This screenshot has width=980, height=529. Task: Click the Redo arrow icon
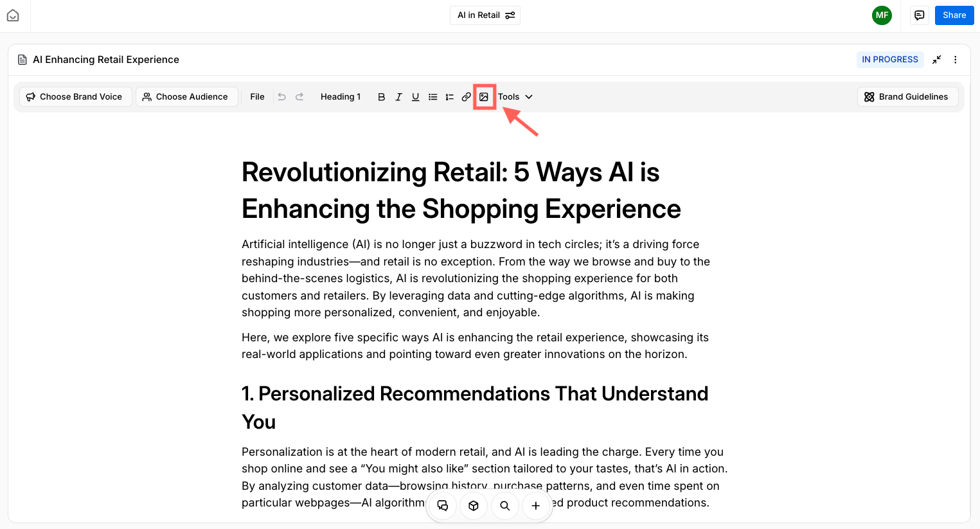299,96
